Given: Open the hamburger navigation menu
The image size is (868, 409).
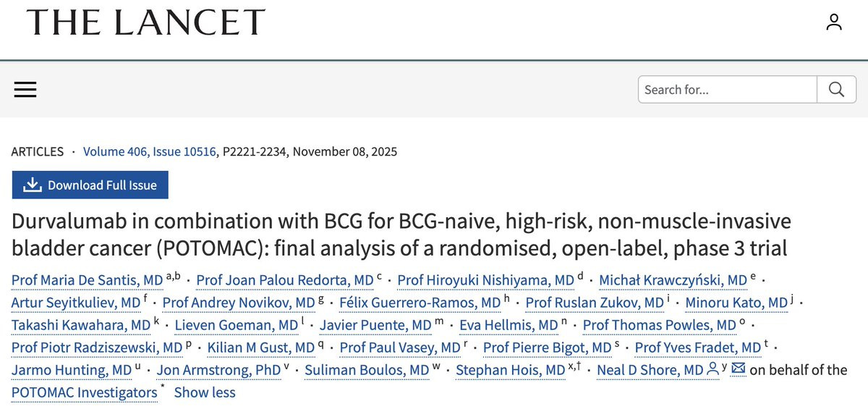Looking at the screenshot, I should pyautogui.click(x=25, y=90).
